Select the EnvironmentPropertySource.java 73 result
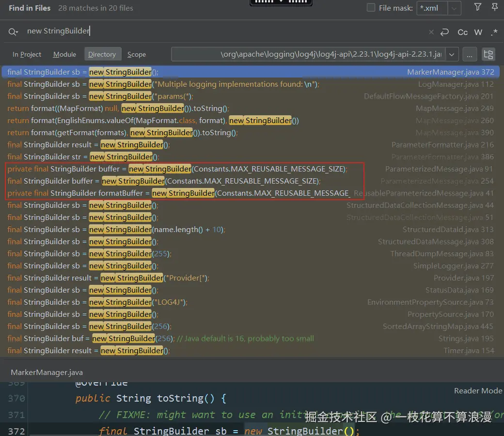 point(251,302)
